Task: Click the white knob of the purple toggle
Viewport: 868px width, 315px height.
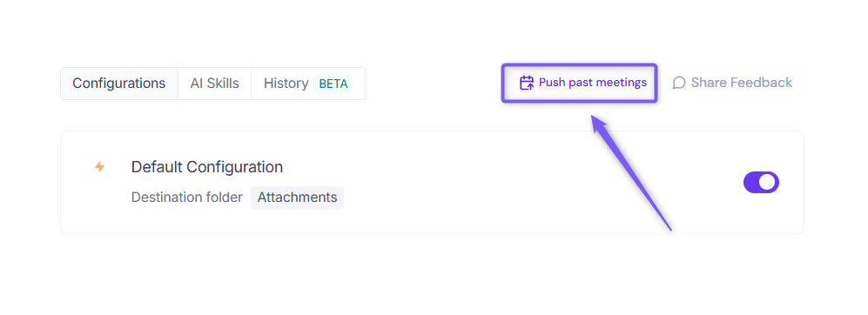Action: click(767, 182)
